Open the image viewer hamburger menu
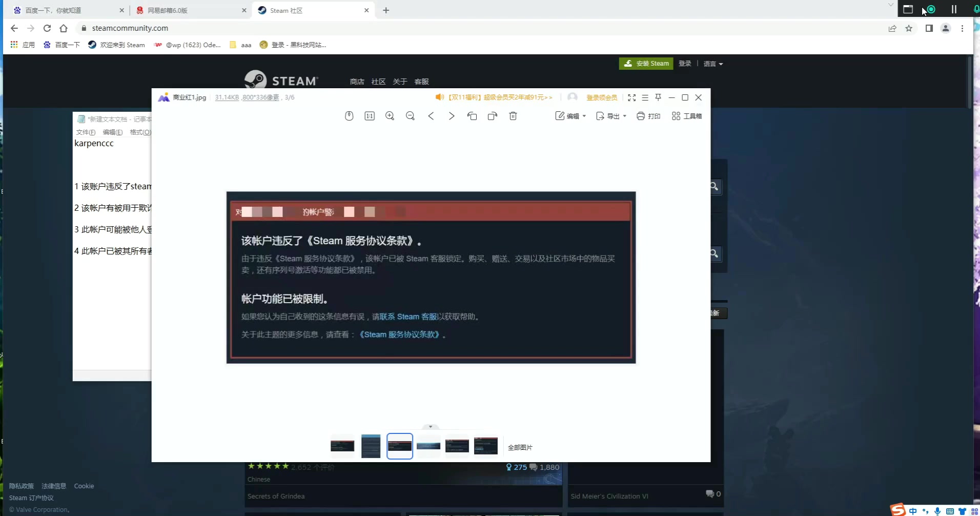Viewport: 980px width, 516px height. (x=645, y=97)
